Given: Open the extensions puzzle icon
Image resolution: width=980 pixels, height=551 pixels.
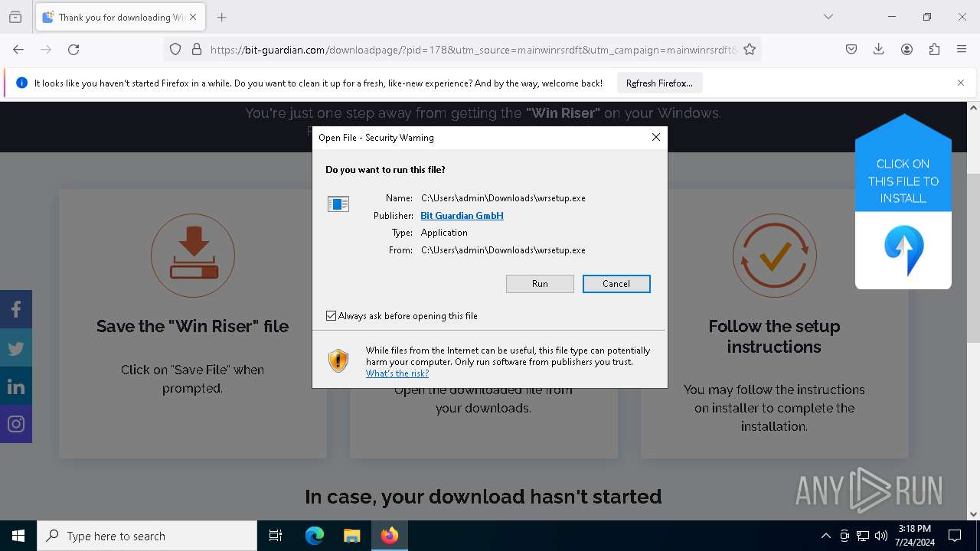Looking at the screenshot, I should (x=934, y=49).
